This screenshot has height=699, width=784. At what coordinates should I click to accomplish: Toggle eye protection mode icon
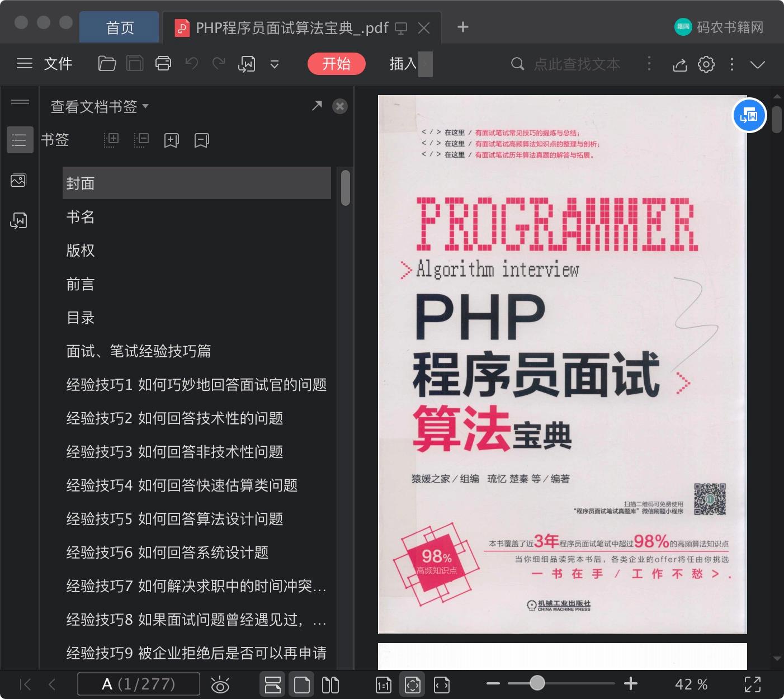pos(220,684)
